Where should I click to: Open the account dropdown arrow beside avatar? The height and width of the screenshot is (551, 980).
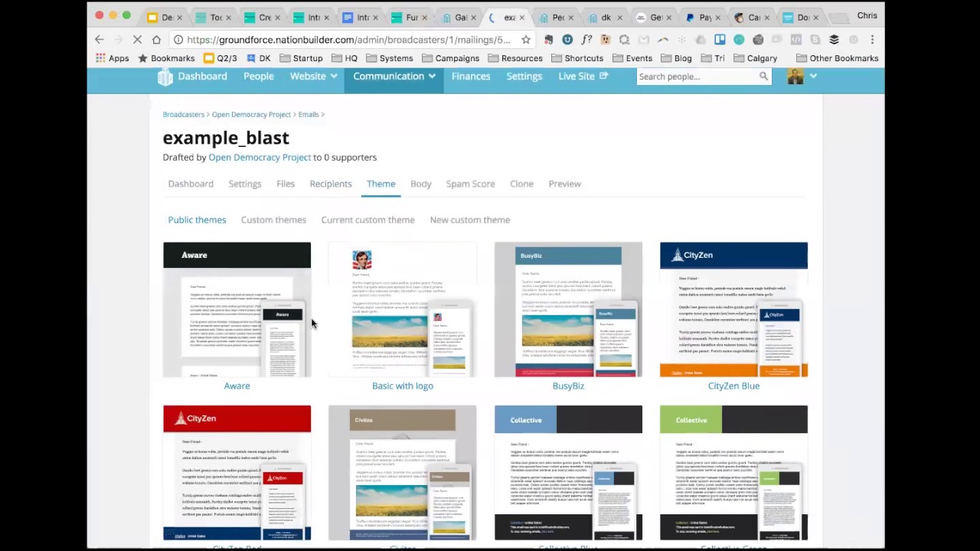(813, 77)
